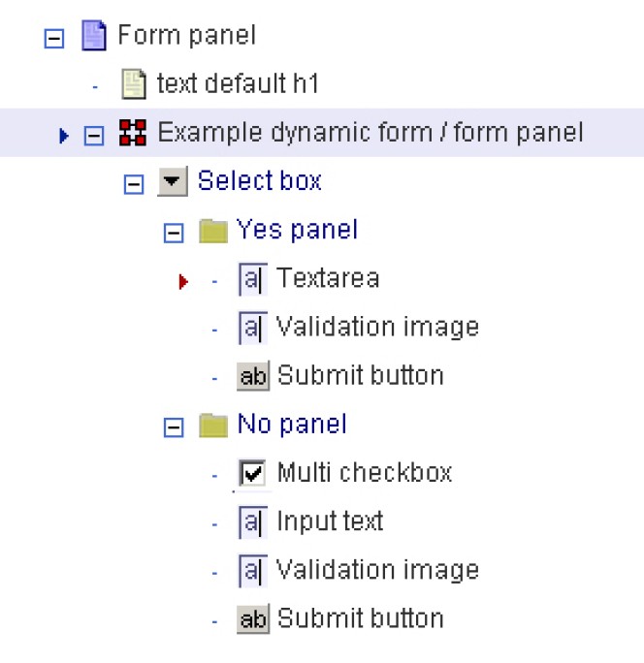Click the Form panel page icon
This screenshot has width=644, height=663.
point(93,37)
